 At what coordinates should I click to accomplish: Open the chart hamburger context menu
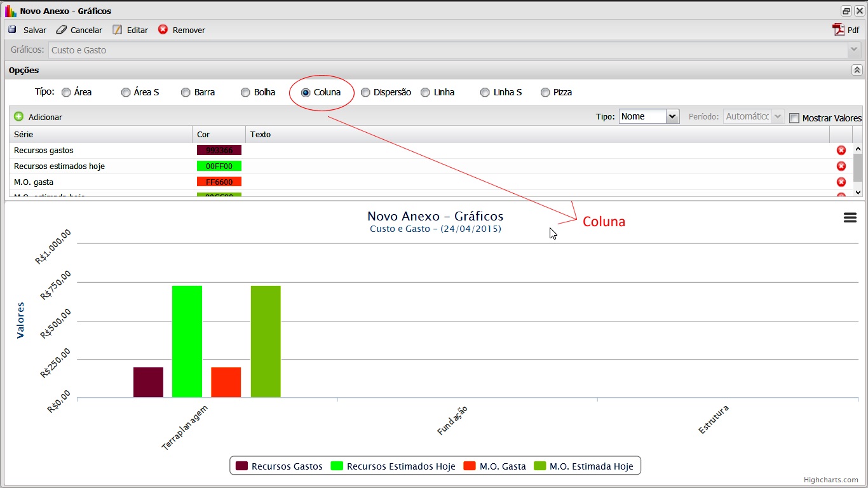pos(850,218)
